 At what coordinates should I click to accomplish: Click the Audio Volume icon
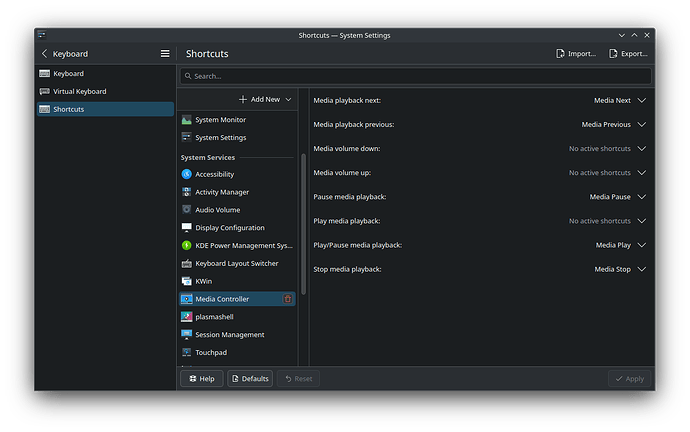point(187,210)
